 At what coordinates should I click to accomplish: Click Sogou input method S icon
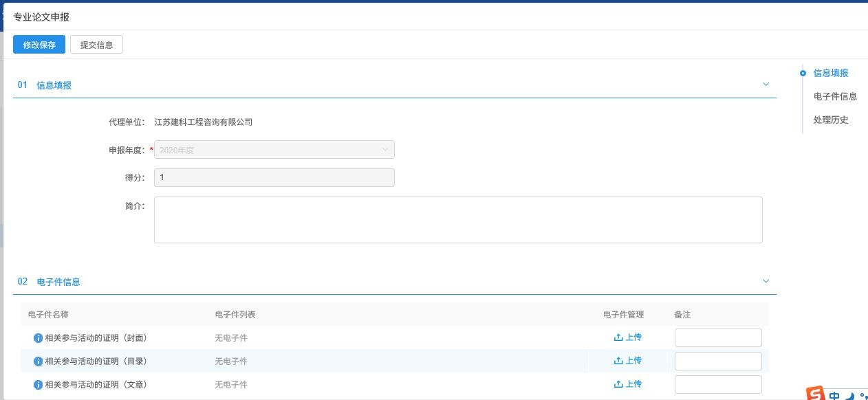click(x=816, y=394)
